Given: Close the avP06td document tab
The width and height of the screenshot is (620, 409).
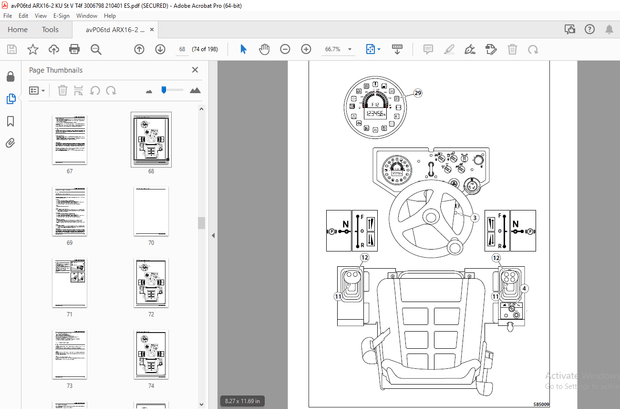Looking at the screenshot, I should [x=152, y=30].
